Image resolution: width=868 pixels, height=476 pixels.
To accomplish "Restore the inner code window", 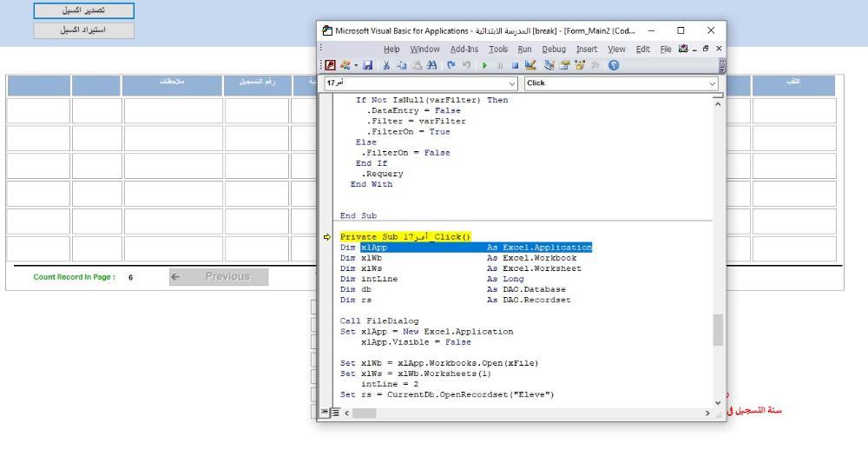I will click(x=706, y=49).
